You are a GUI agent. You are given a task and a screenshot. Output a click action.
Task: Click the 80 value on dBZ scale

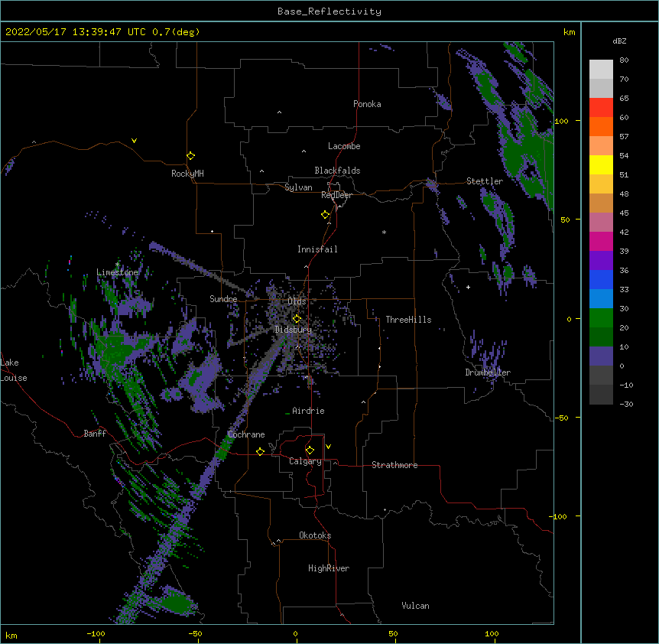pos(624,60)
